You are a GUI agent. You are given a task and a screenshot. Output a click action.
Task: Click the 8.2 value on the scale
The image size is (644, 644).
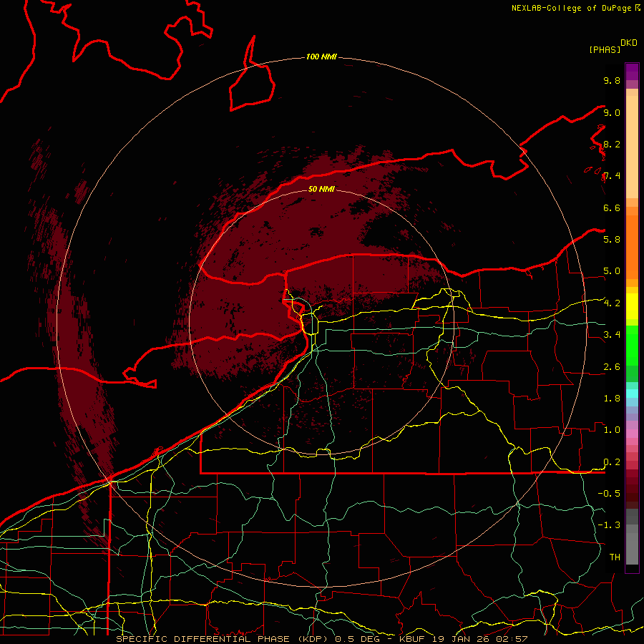tap(612, 144)
